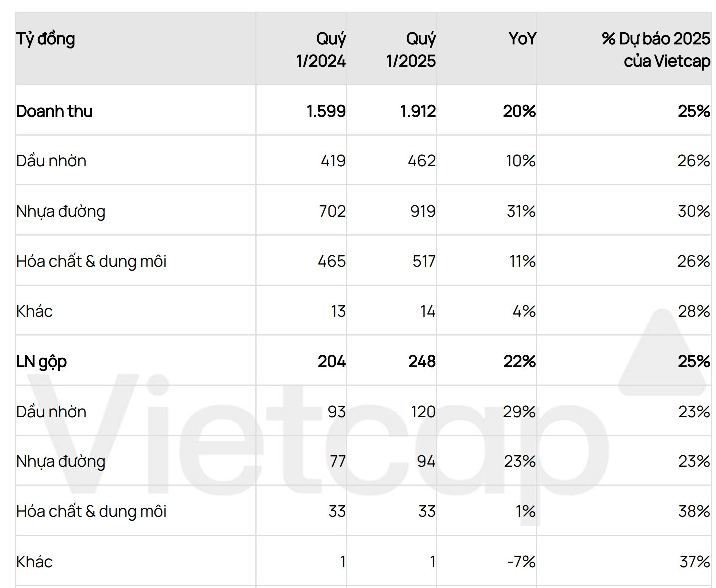
Task: Click Doanh thu value 1.912
Action: [418, 111]
